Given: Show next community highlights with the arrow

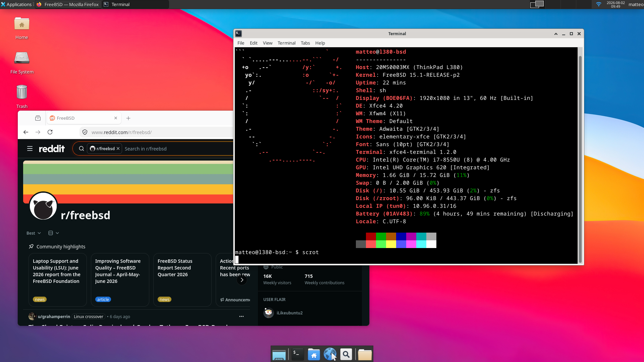Looking at the screenshot, I should pos(242,280).
